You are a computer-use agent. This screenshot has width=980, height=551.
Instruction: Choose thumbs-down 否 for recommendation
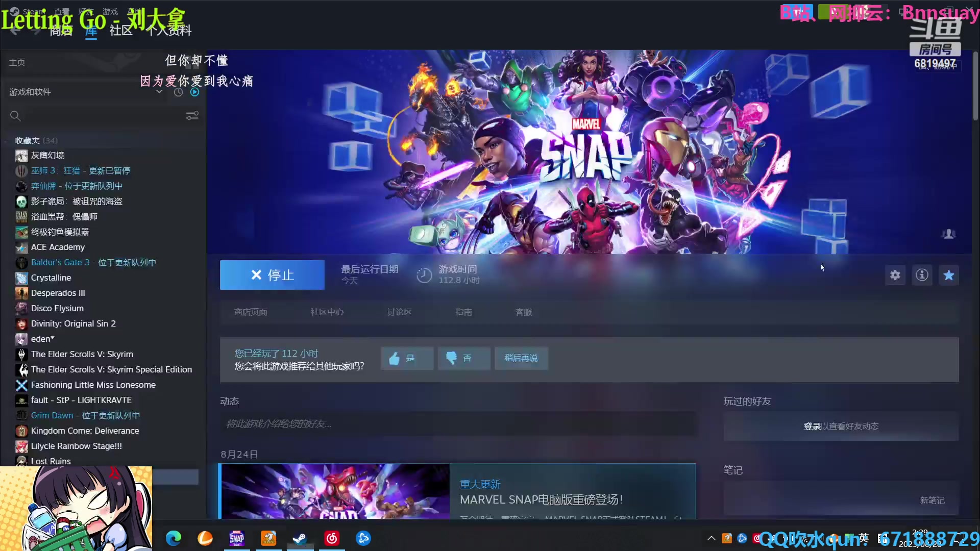tap(464, 358)
